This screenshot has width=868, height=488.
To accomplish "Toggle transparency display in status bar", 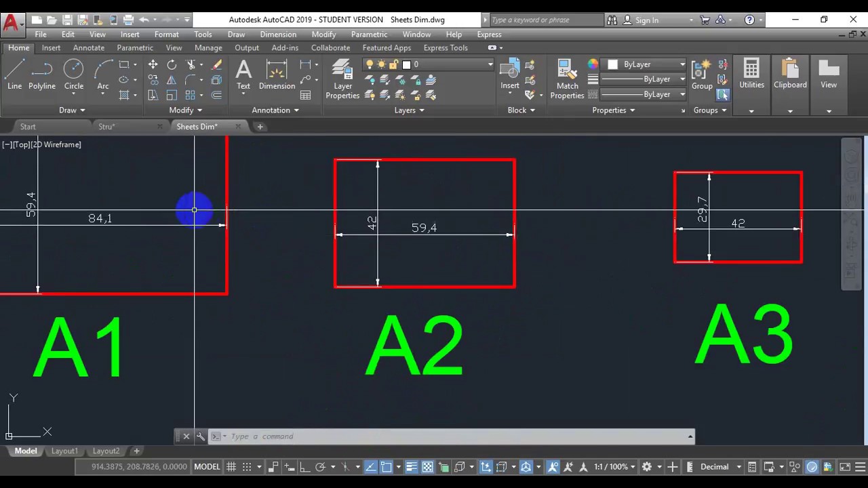I will pos(428,466).
